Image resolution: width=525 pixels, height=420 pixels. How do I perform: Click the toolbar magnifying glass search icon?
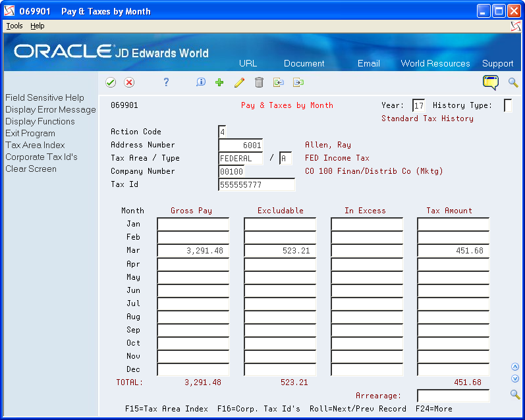click(x=513, y=82)
